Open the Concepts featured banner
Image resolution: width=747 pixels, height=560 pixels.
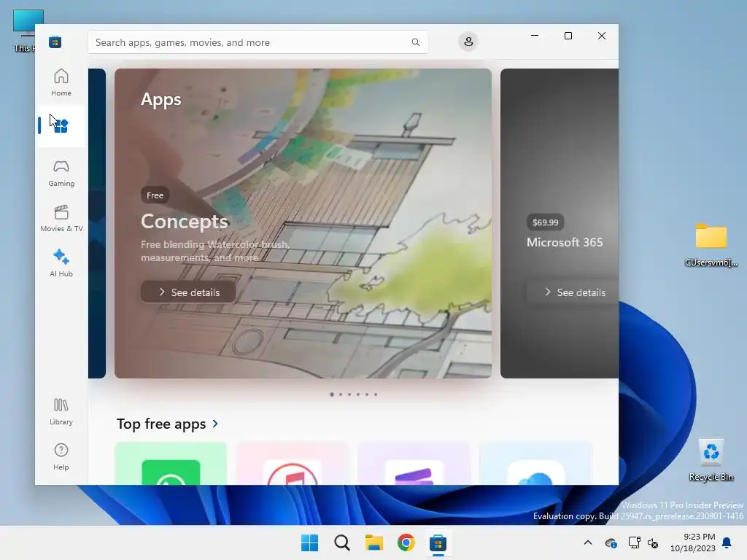pyautogui.click(x=303, y=223)
